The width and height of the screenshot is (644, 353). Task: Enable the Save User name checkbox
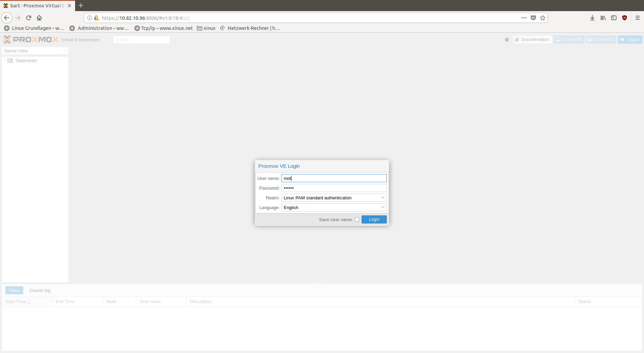pos(357,219)
